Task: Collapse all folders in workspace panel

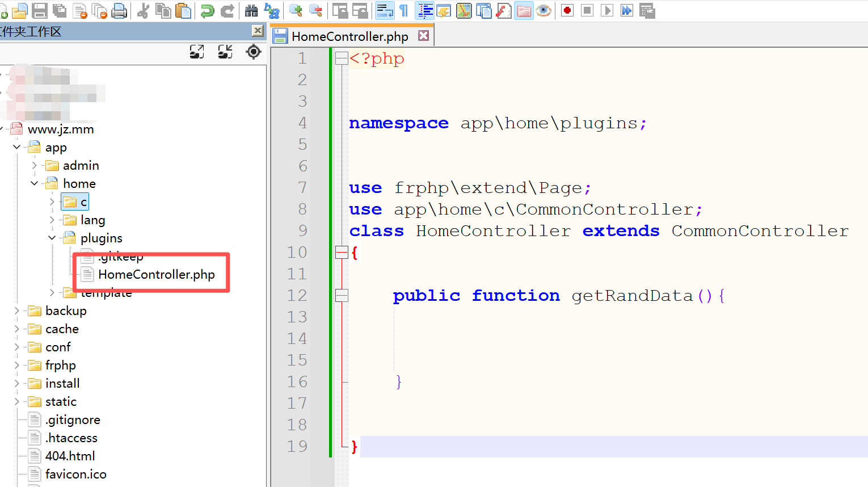Action: pos(225,52)
